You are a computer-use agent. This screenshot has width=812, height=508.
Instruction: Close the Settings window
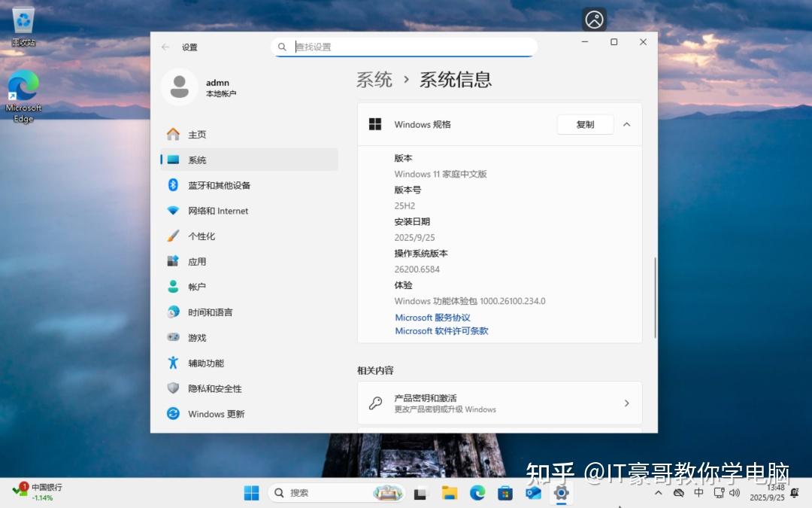tap(643, 41)
